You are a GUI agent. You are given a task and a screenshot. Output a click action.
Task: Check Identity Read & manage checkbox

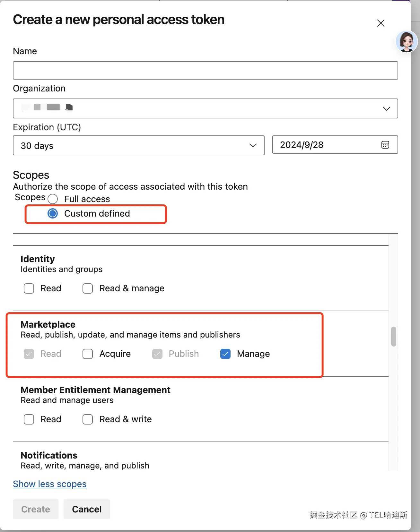(88, 288)
